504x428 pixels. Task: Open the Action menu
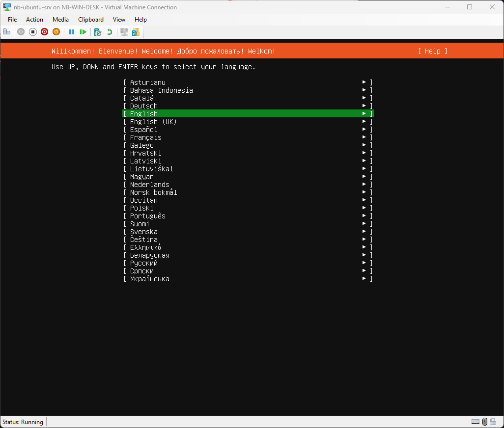(x=34, y=20)
